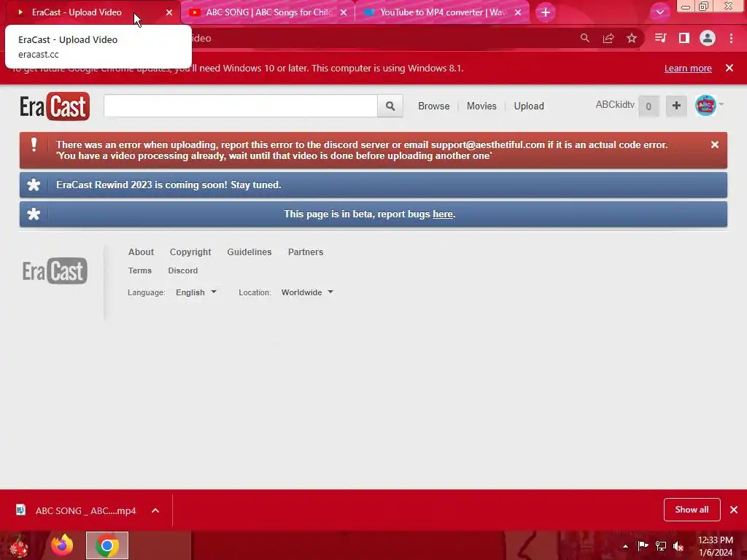Dismiss the Windows 8.1 update infobar
Viewport: 747px width, 560px height.
coord(729,68)
